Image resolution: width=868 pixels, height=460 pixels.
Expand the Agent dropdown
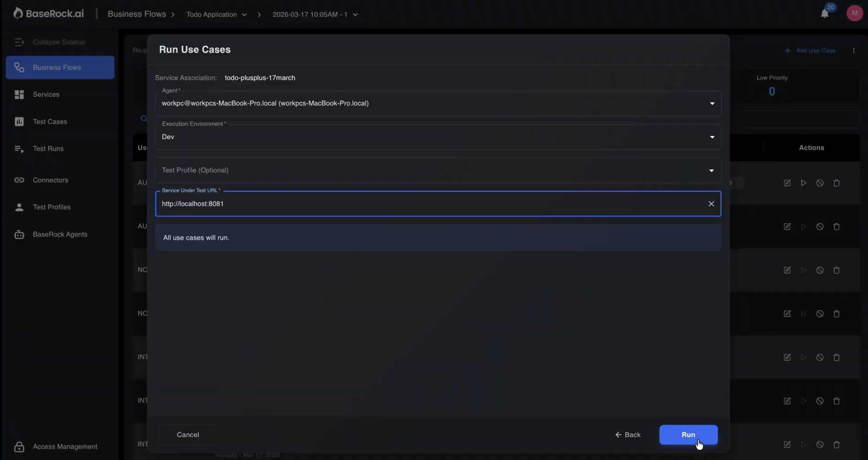pos(712,103)
